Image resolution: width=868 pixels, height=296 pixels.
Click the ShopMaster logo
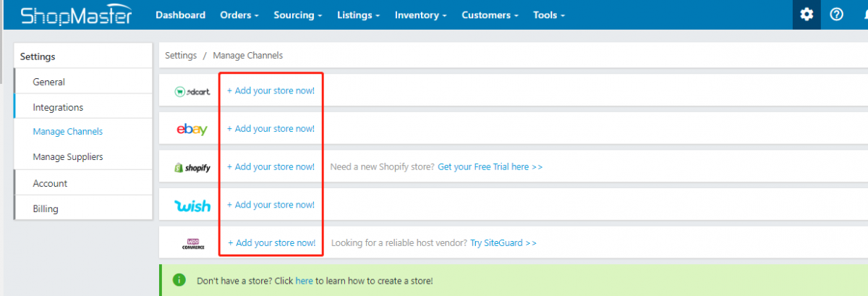pos(76,15)
